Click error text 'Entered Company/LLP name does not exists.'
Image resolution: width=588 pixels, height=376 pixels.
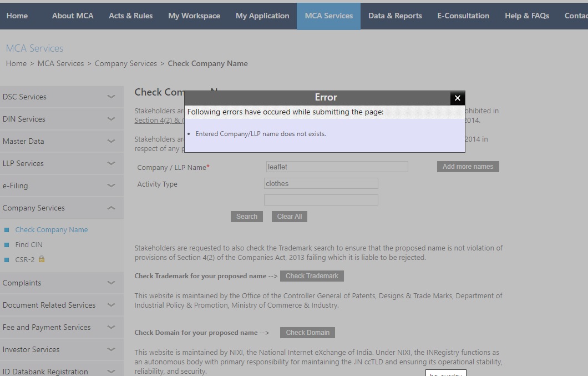[261, 134]
